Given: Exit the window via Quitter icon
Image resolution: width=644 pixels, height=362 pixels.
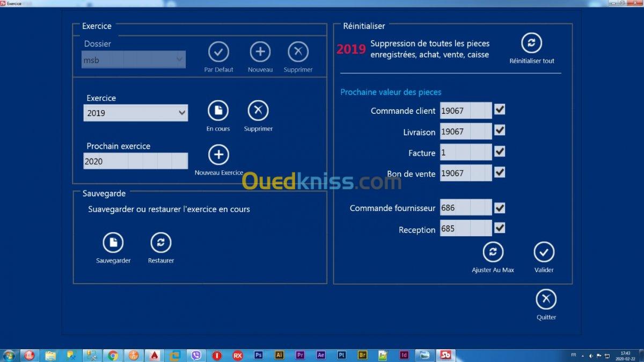Looking at the screenshot, I should [x=546, y=299].
